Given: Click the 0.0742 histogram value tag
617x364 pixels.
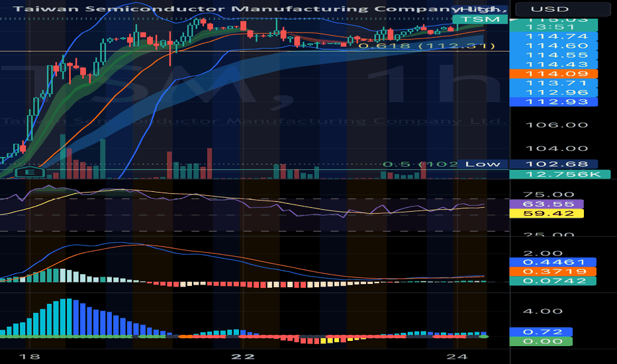Looking at the screenshot, I should pos(553,281).
